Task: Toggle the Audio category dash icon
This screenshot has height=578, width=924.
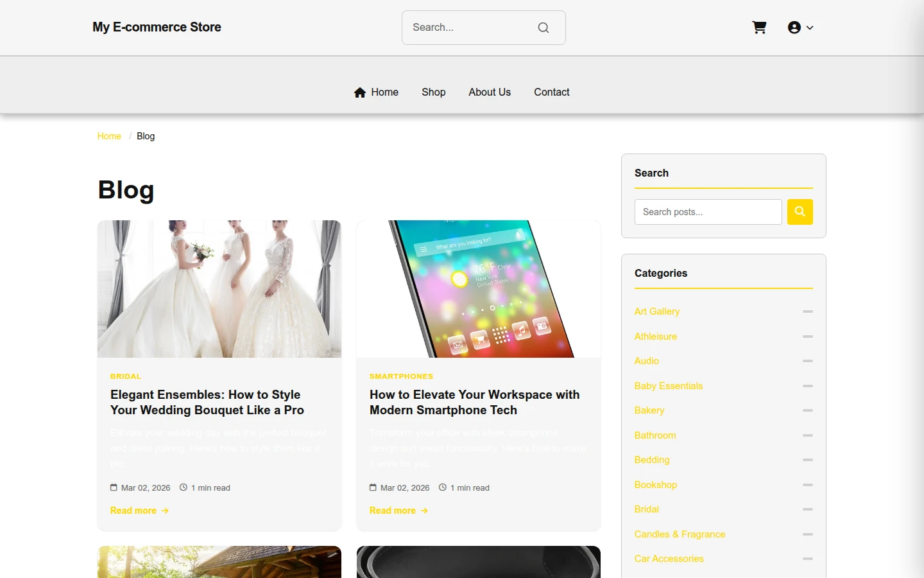Action: click(808, 361)
